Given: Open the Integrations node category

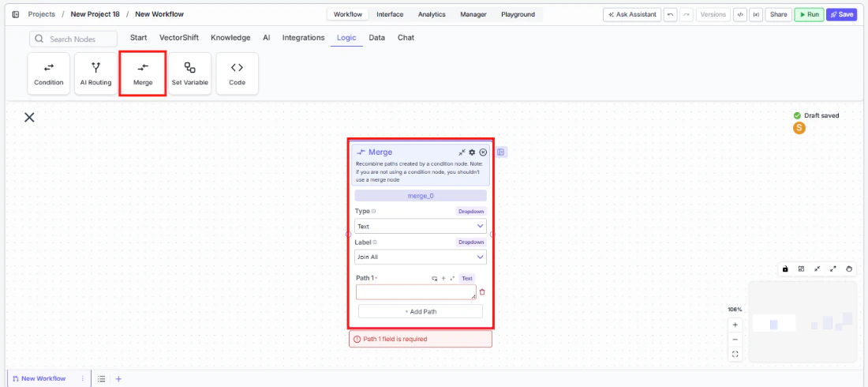Looking at the screenshot, I should (x=303, y=38).
